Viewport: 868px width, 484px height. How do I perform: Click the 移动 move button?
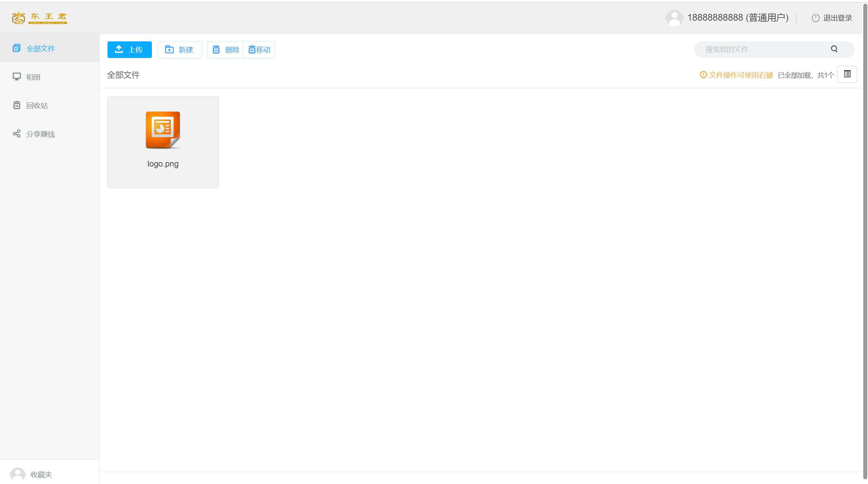click(x=259, y=50)
